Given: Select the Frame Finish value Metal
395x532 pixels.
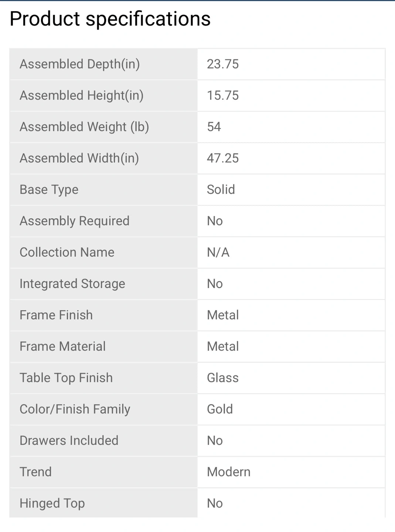Looking at the screenshot, I should tap(223, 316).
